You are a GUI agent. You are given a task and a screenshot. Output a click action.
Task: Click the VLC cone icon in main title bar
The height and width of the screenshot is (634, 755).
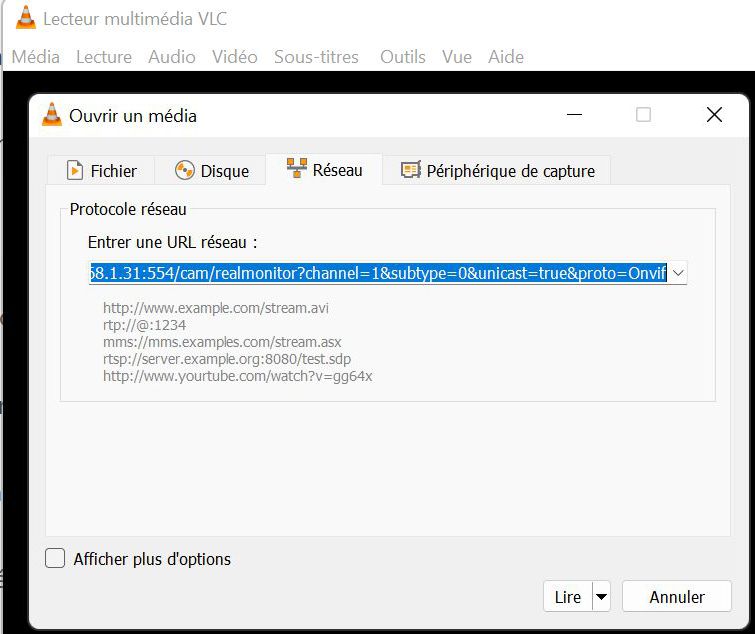26,18
